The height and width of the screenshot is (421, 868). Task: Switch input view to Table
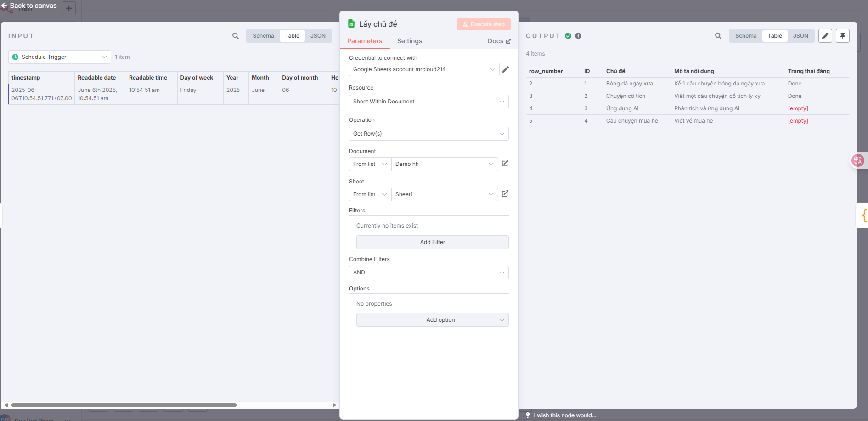(x=292, y=36)
